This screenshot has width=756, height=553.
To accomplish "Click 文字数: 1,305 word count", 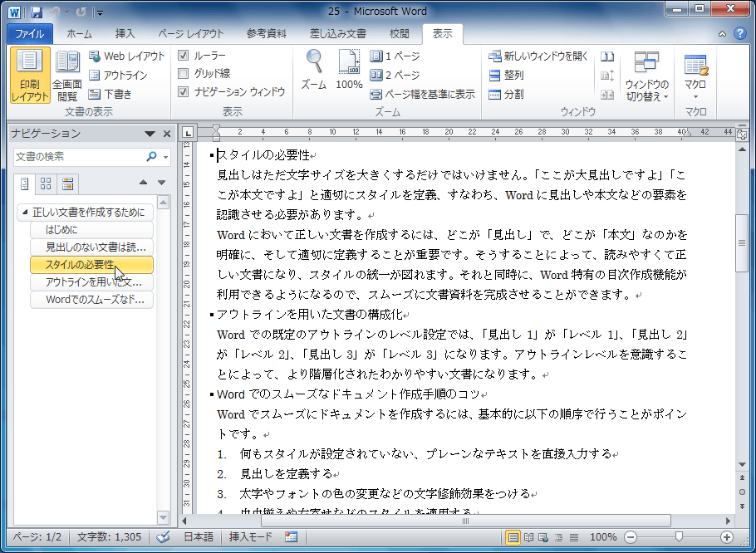I will [110, 536].
